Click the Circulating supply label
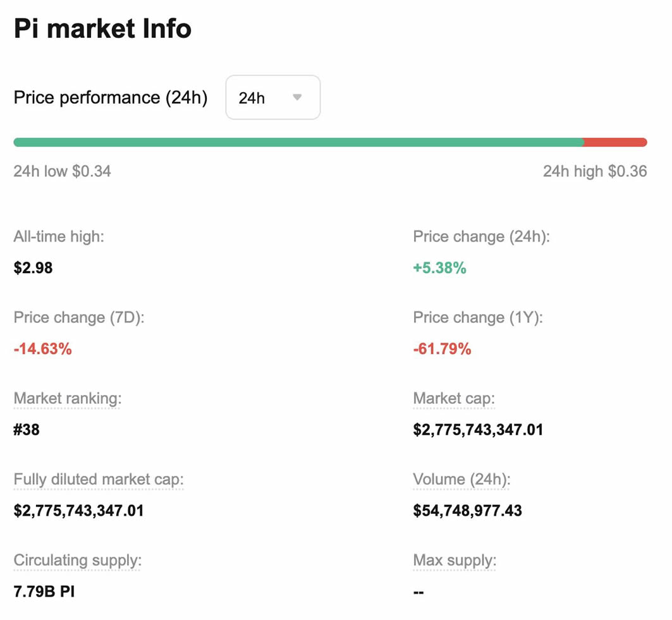The height and width of the screenshot is (620, 672). tap(77, 561)
